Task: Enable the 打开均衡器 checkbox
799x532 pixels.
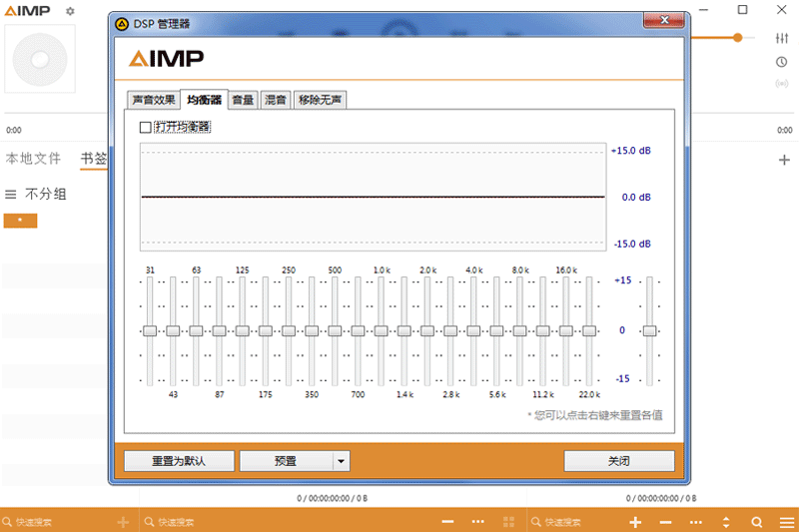Action: pyautogui.click(x=146, y=127)
